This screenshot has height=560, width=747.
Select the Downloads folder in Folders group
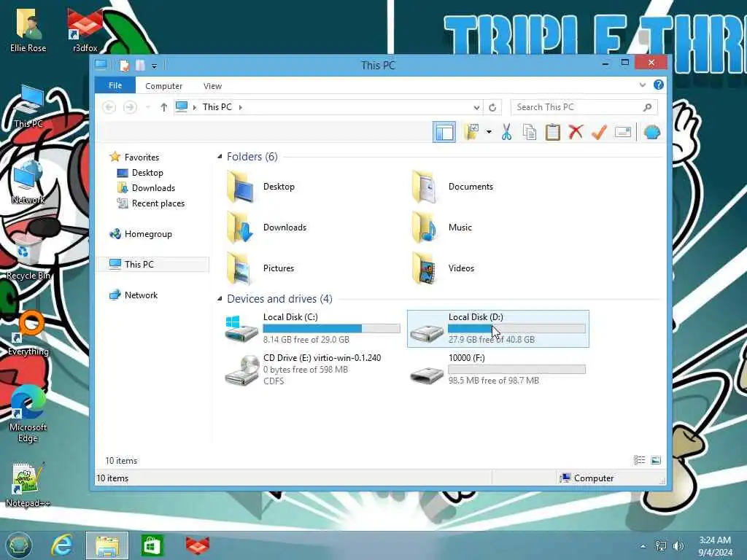(x=240, y=227)
